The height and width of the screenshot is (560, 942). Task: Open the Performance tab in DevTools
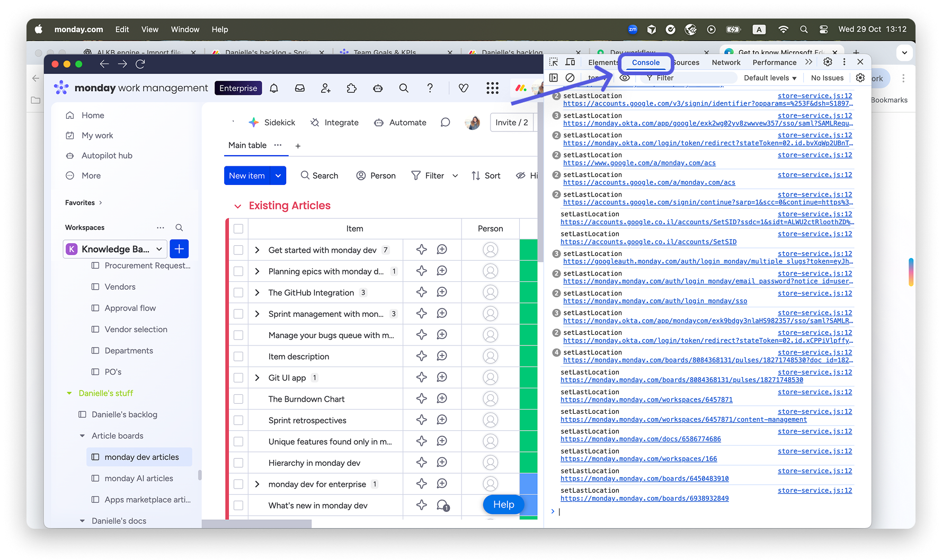(774, 63)
